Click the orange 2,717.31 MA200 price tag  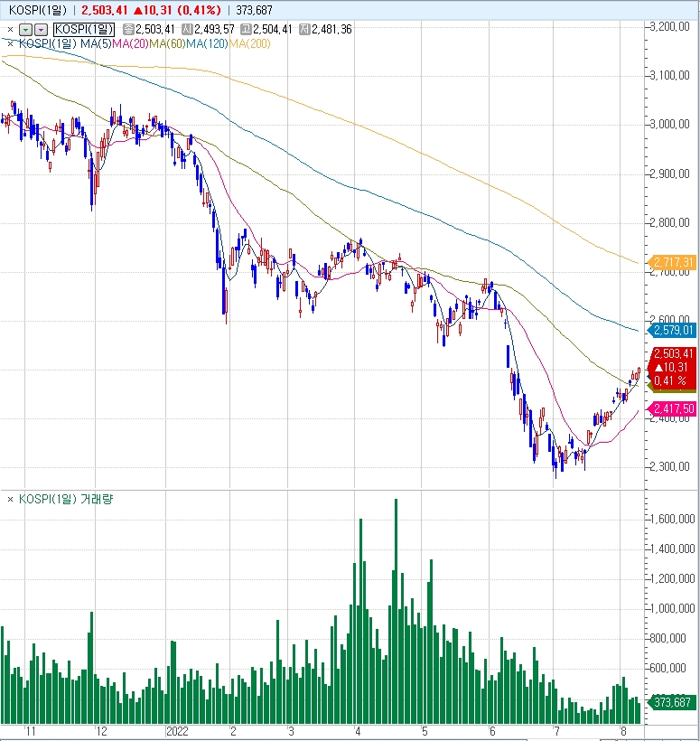point(671,262)
